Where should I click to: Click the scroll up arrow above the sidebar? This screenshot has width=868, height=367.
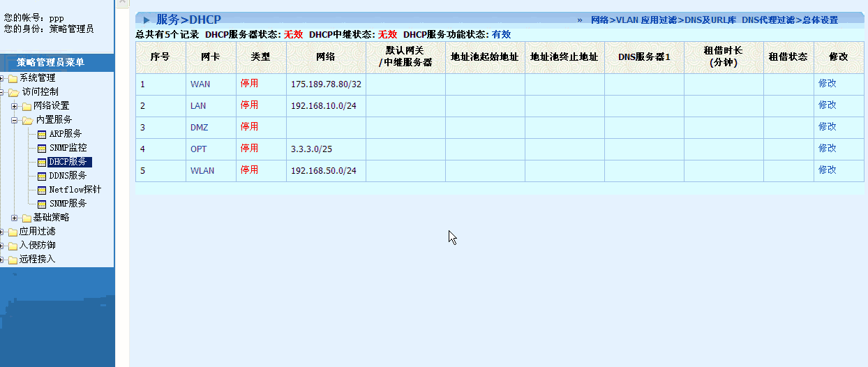[122, 3]
